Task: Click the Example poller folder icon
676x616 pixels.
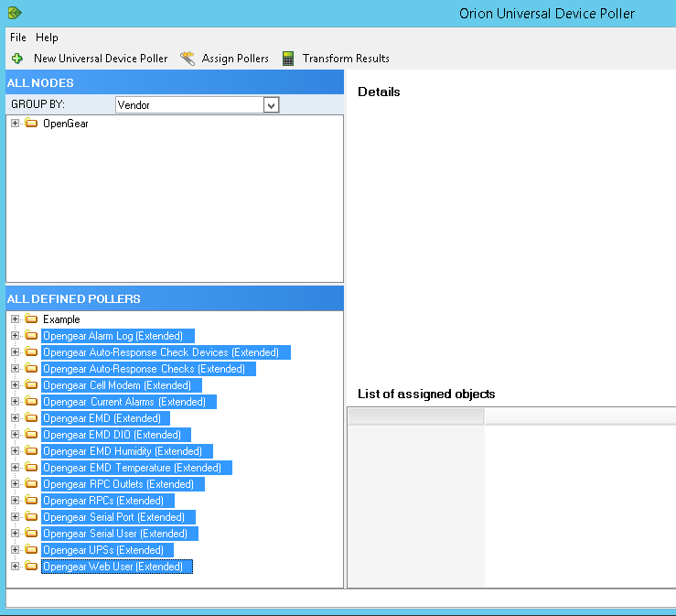Action: (x=31, y=319)
